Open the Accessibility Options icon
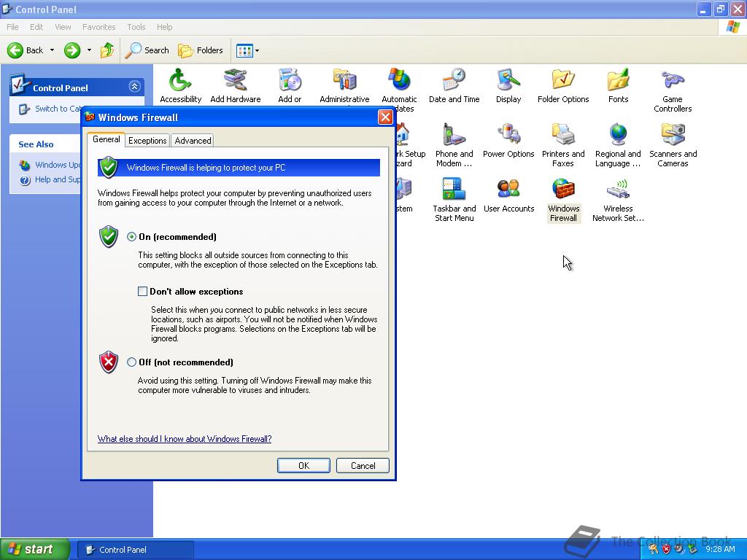Viewport: 747px width, 560px height. [180, 80]
